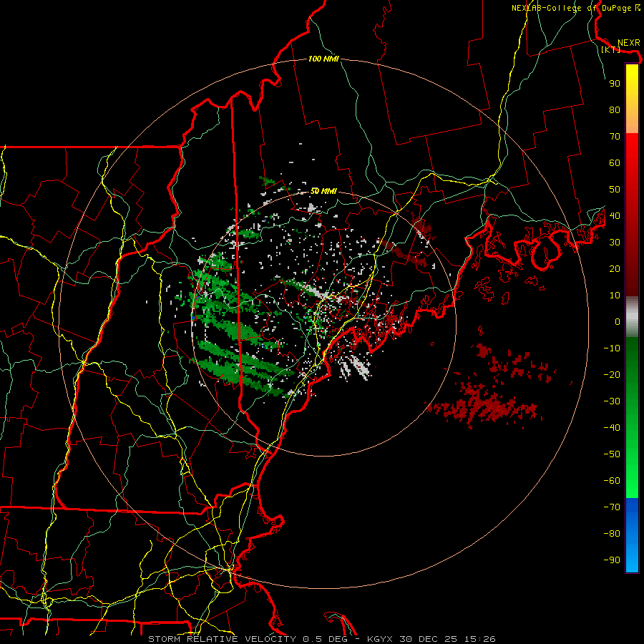The image size is (644, 644).
Task: Click the positive 20 scale value
Action: (x=615, y=269)
